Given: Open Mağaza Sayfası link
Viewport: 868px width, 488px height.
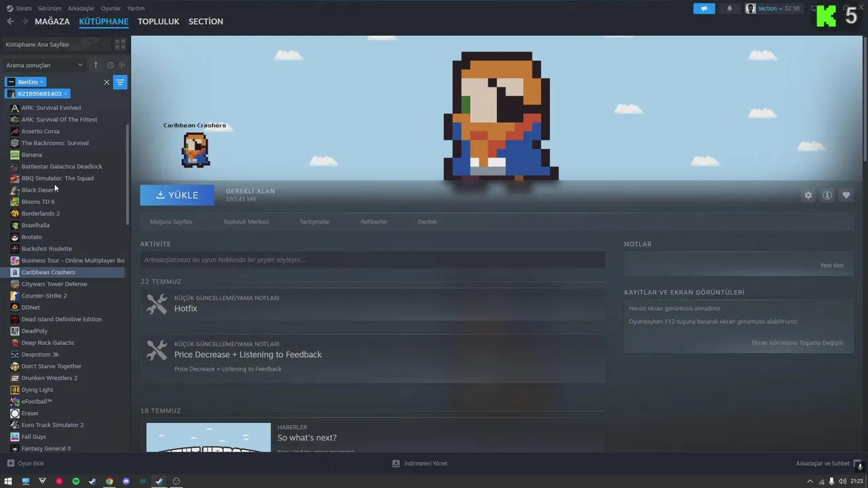Looking at the screenshot, I should point(171,222).
